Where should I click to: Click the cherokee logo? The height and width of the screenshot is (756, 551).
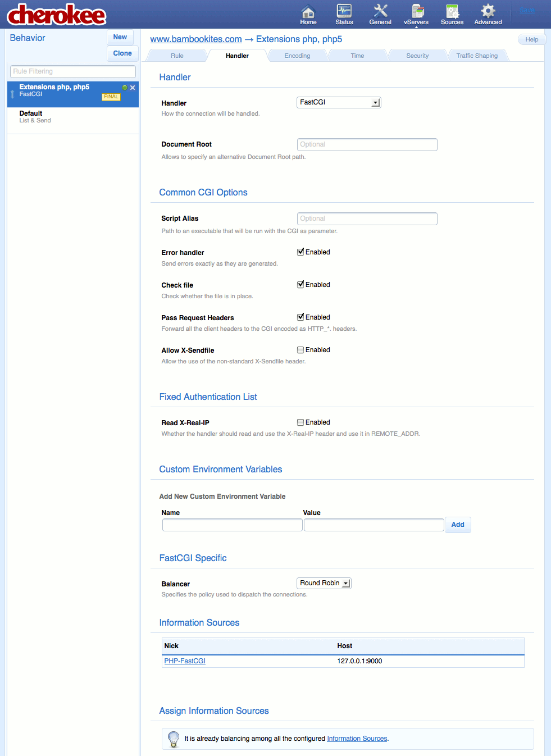pyautogui.click(x=56, y=15)
